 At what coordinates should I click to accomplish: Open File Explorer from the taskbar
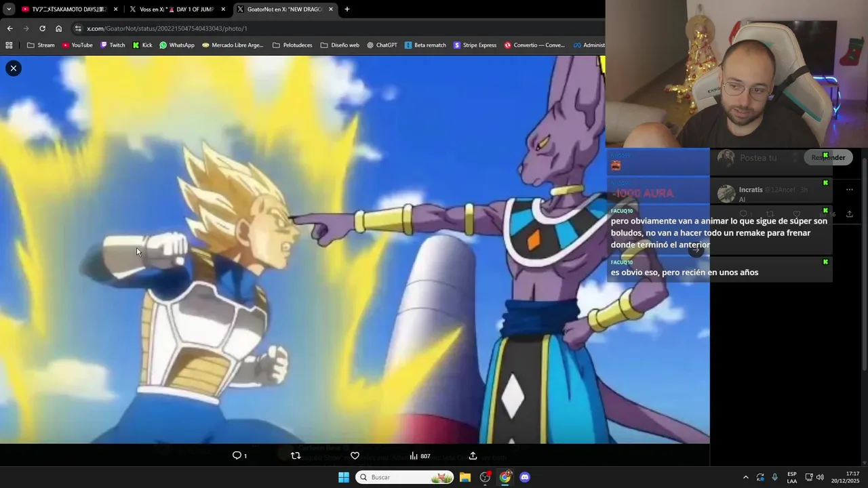(465, 477)
